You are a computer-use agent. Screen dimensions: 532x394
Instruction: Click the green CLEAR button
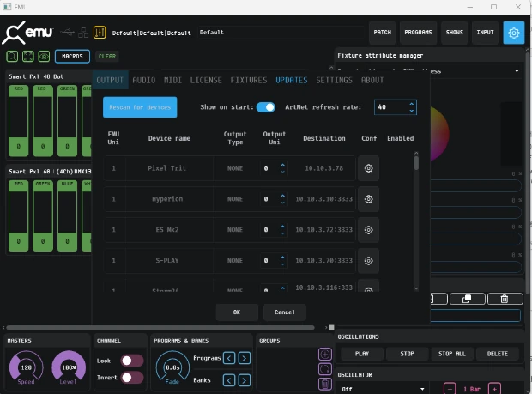[x=107, y=57]
